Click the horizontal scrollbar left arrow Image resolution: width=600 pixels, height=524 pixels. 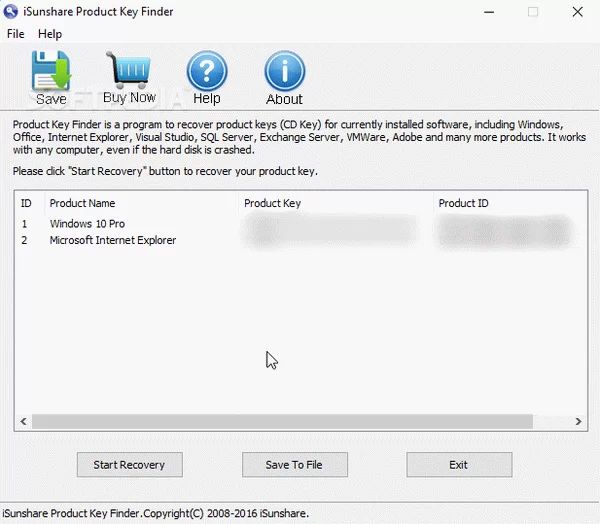22,423
